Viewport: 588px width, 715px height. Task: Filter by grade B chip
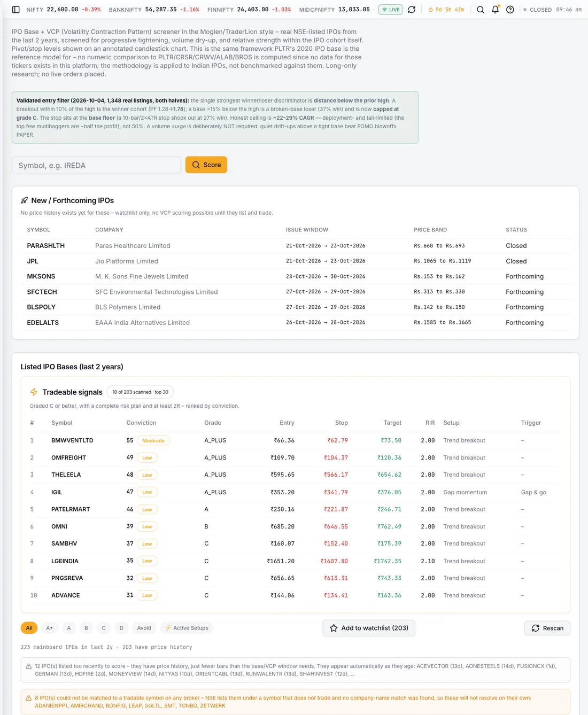point(86,628)
